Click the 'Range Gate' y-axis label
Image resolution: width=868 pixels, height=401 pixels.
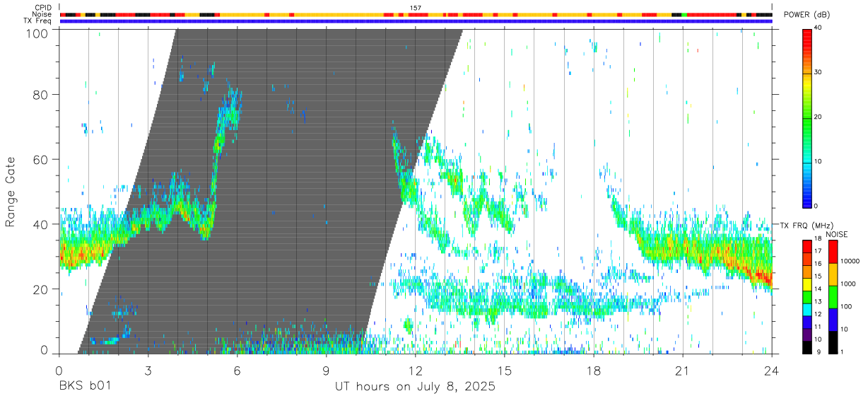pyautogui.click(x=11, y=192)
